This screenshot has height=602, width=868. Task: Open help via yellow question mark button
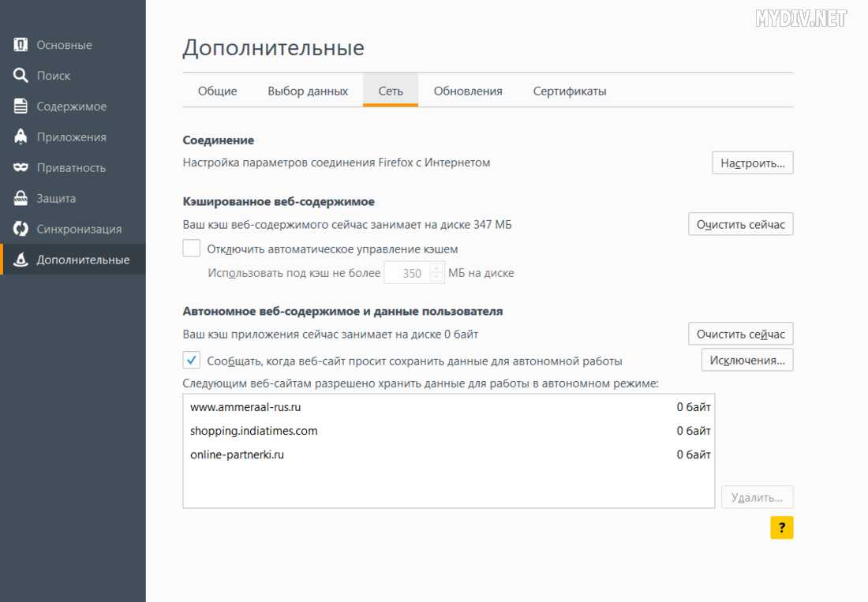tap(781, 527)
